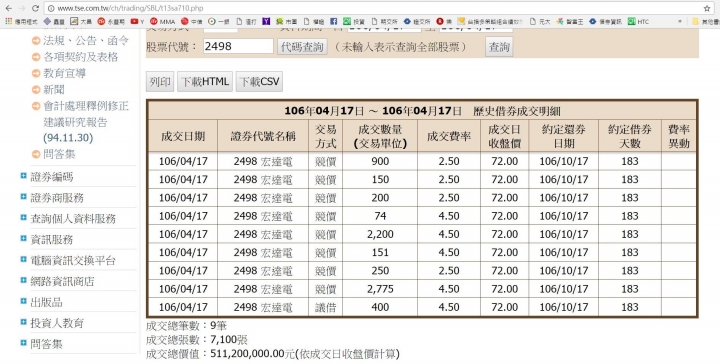Open the 證交所 bookmark
720x364 pixels.
[417, 21]
